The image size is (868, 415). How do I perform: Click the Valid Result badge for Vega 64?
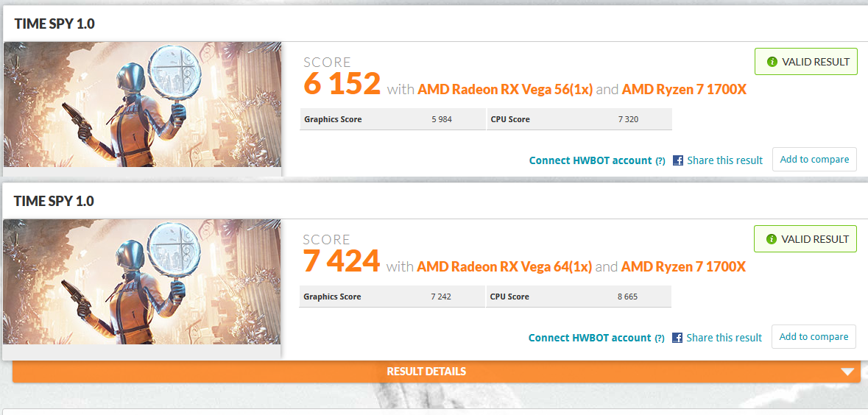[805, 238]
